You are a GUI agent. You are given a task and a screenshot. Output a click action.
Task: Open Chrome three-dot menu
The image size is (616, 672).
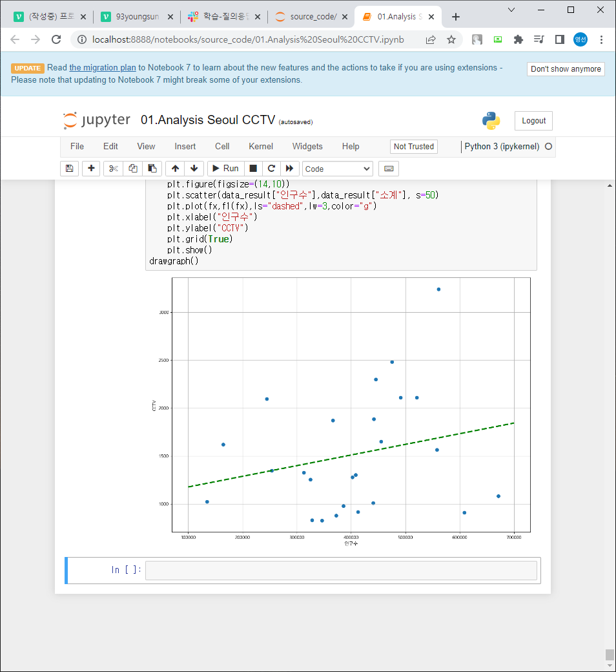(601, 40)
